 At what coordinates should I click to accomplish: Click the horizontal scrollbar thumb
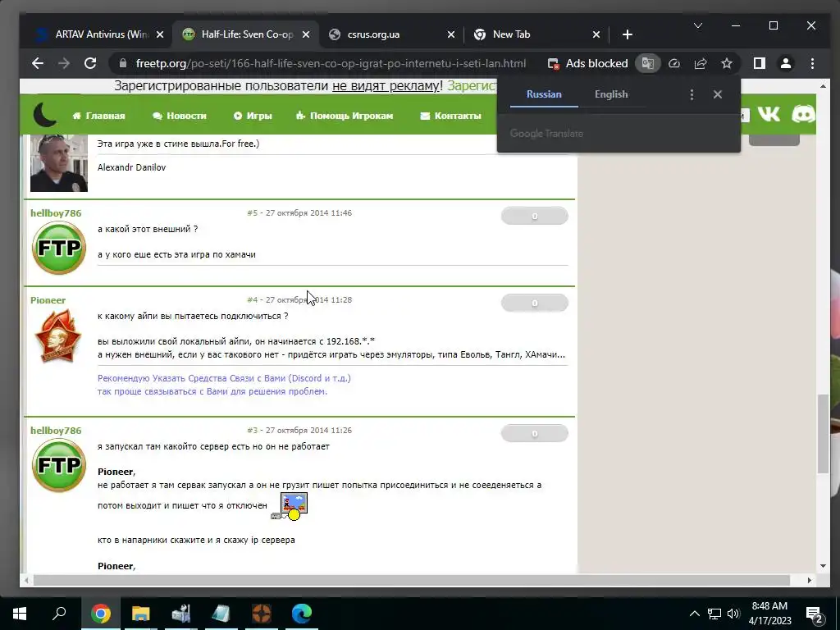point(412,580)
